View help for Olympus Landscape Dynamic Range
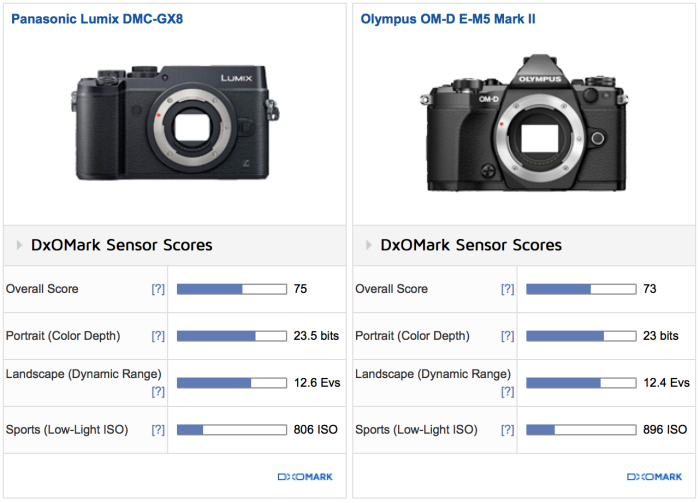The height and width of the screenshot is (503, 700). tap(507, 391)
